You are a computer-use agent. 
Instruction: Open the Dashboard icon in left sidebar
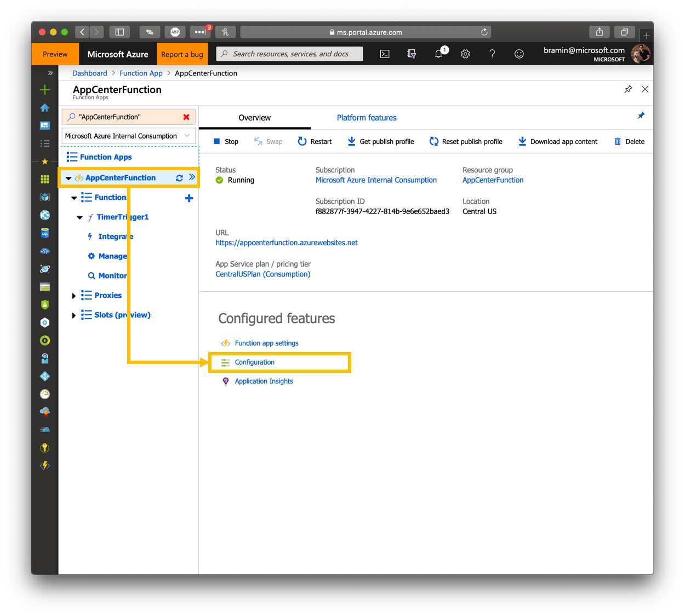(x=45, y=125)
